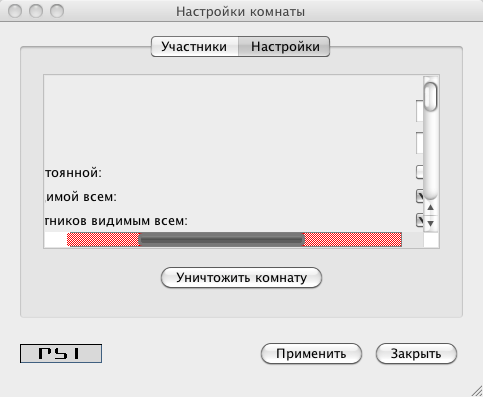Click the vertical scrollbar down arrow
This screenshot has width=483, height=397.
pos(430,223)
